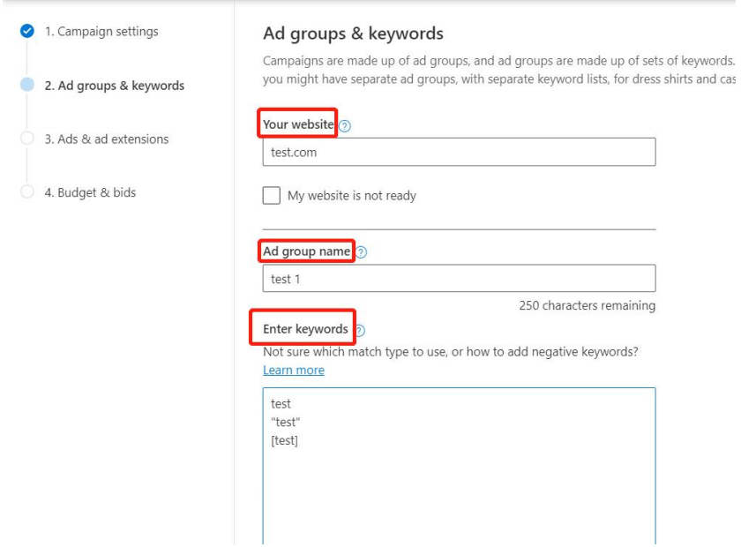Click the Ad groups & keywords page heading
Screen dimensions: 756x547
[353, 34]
